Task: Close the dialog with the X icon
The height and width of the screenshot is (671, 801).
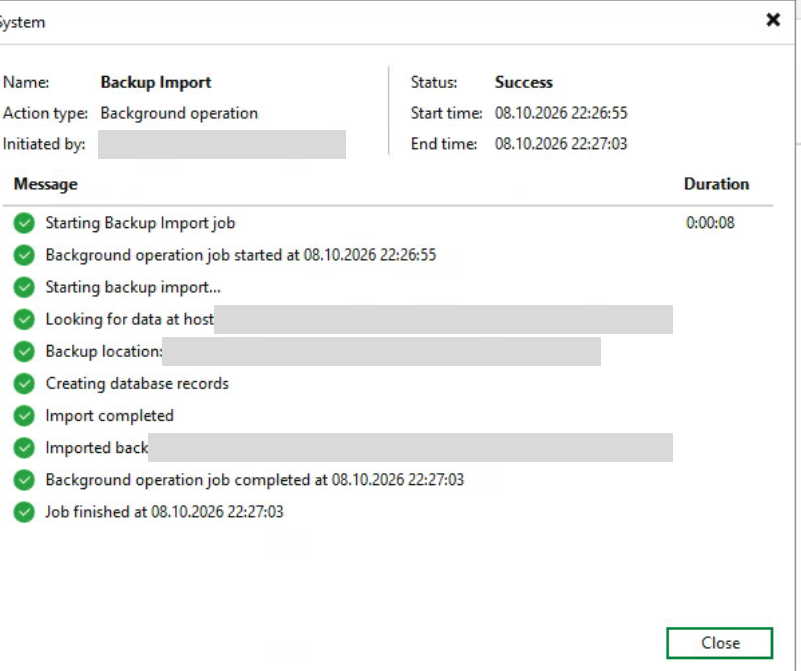Action: (x=773, y=20)
